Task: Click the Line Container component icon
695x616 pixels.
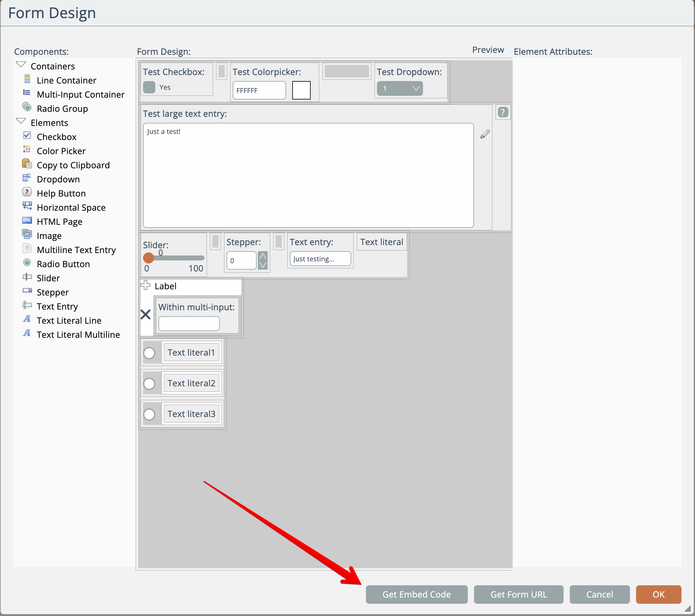Action: click(27, 80)
